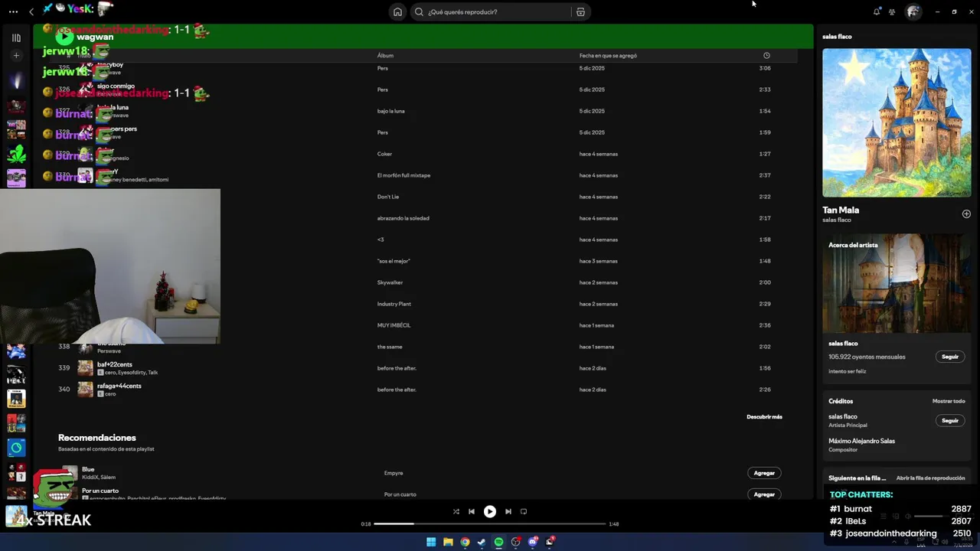Open the notifications bell
Image resolution: width=980 pixels, height=551 pixels.
point(877,11)
